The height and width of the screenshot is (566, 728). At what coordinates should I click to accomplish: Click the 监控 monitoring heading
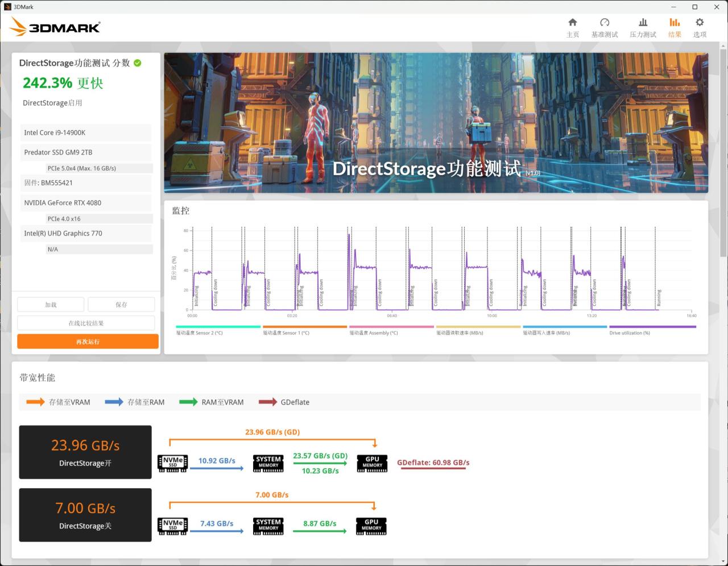(181, 210)
